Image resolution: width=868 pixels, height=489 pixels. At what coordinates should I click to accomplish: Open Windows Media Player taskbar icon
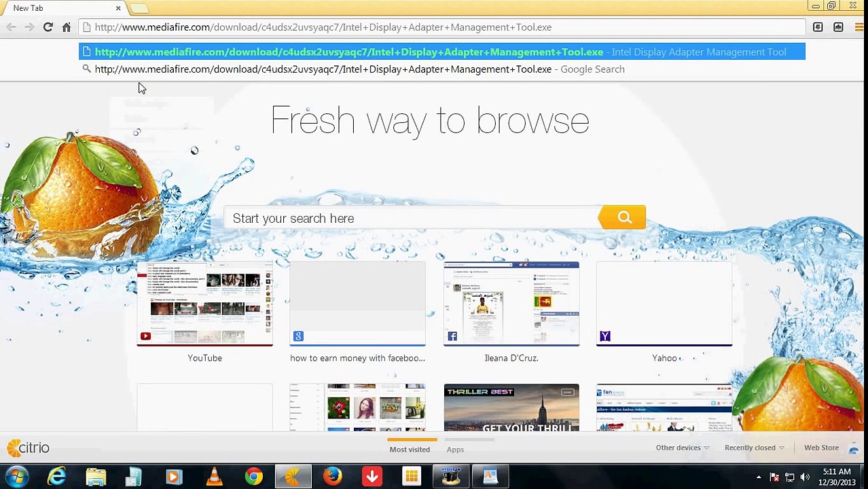point(174,477)
